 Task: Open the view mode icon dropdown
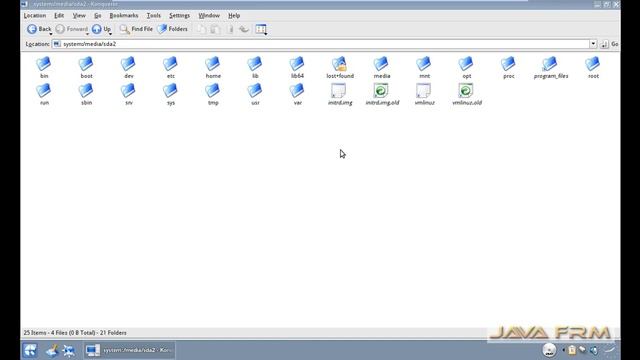(x=261, y=29)
